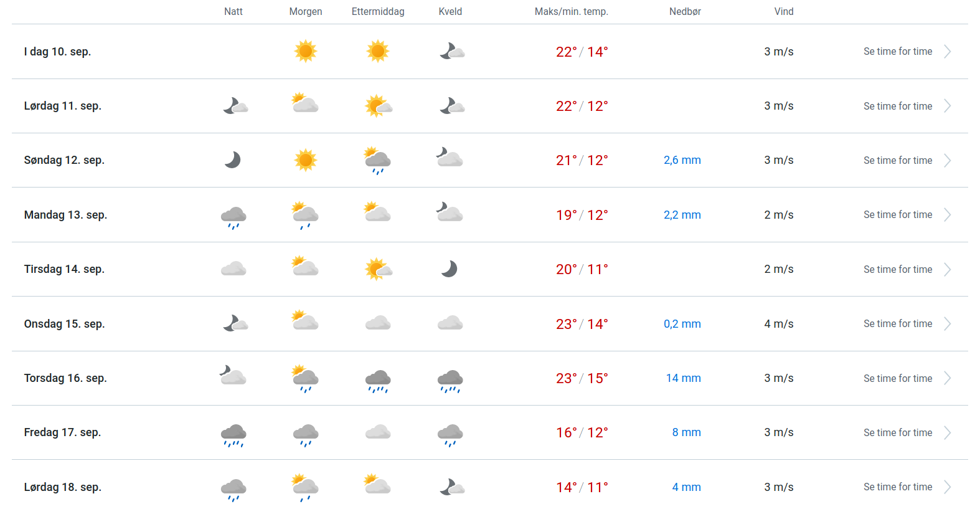
Task: Click Saturday 18 Sep evening moon-cloud icon
Action: tap(452, 487)
